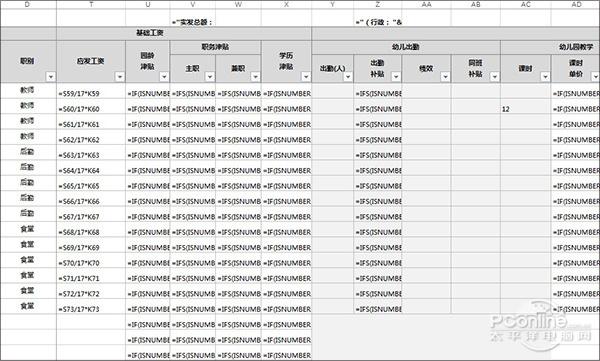Click the 幼儿出勤 group header cell
The image size is (600, 361).
(406, 47)
